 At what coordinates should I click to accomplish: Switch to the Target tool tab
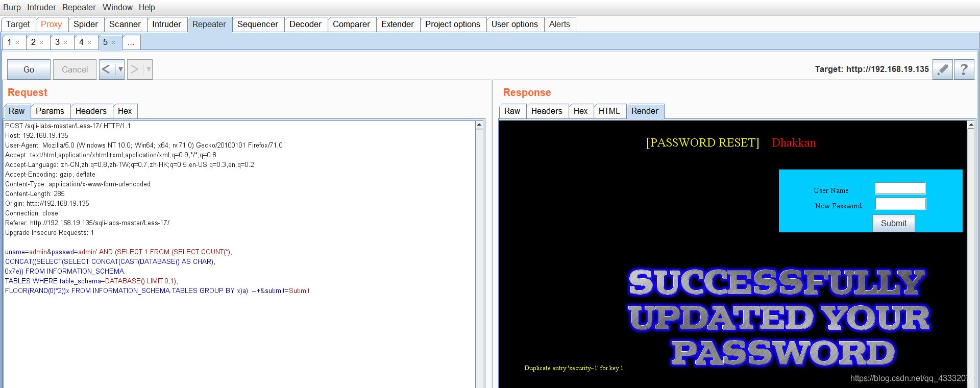[x=18, y=24]
